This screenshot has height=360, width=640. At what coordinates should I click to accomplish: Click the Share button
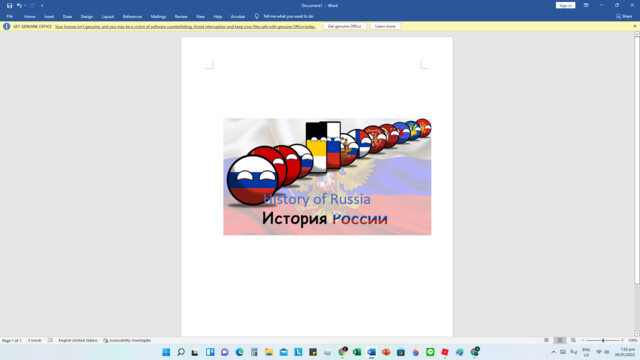[624, 16]
